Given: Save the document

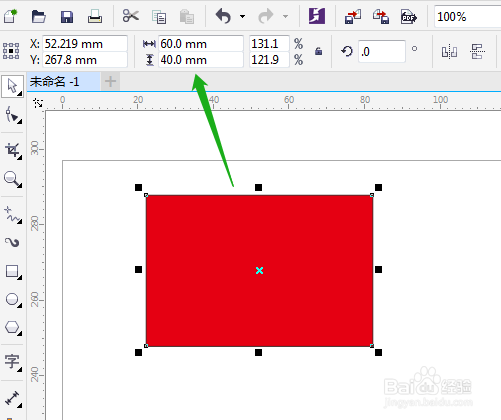Looking at the screenshot, I should click(x=67, y=16).
